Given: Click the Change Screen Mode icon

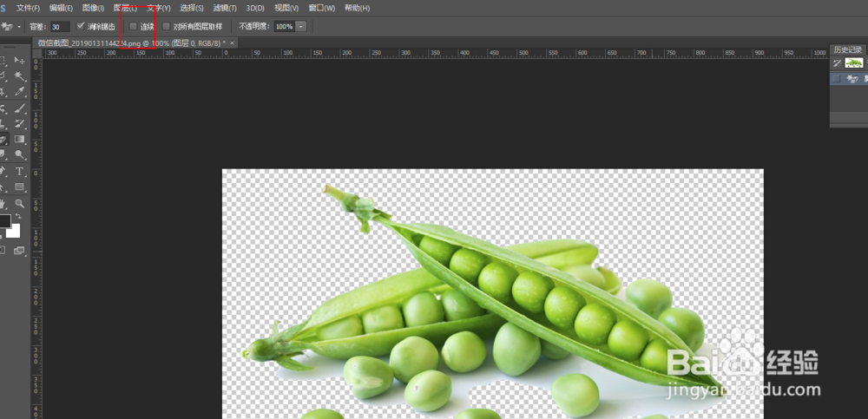Looking at the screenshot, I should pos(19,251).
